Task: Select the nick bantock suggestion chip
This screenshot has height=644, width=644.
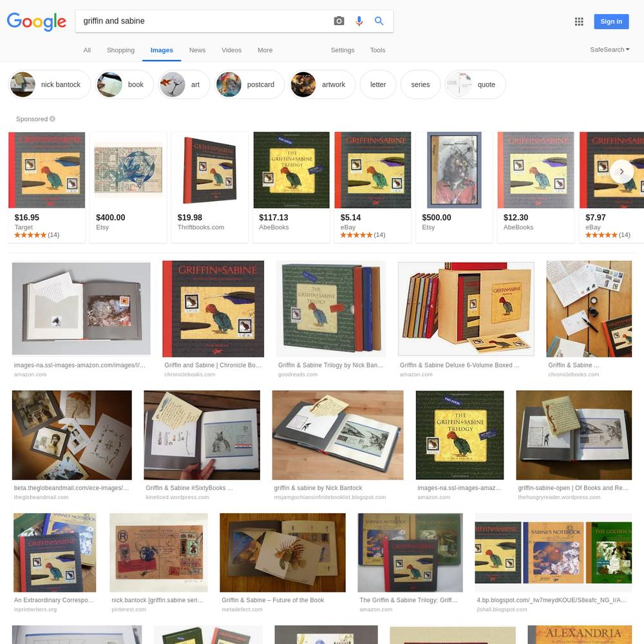Action: tap(50, 84)
